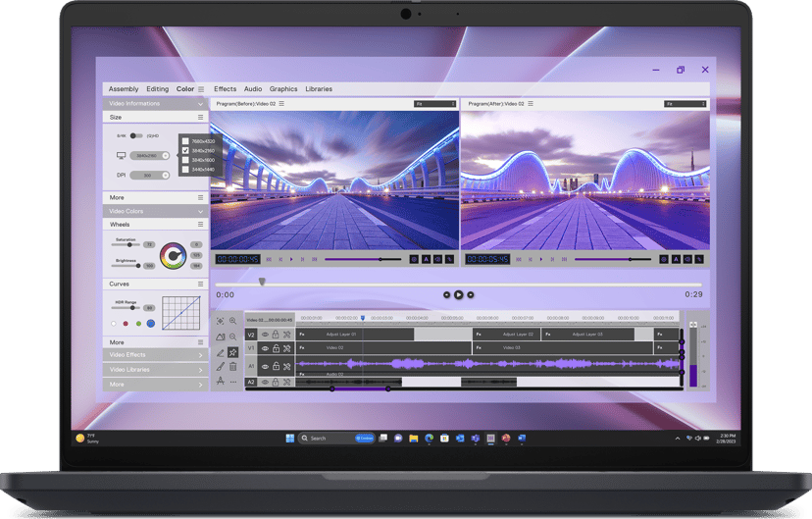Viewport: 812px width, 519px height.
Task: Click the settings icon under the Before preview
Action: [x=414, y=259]
